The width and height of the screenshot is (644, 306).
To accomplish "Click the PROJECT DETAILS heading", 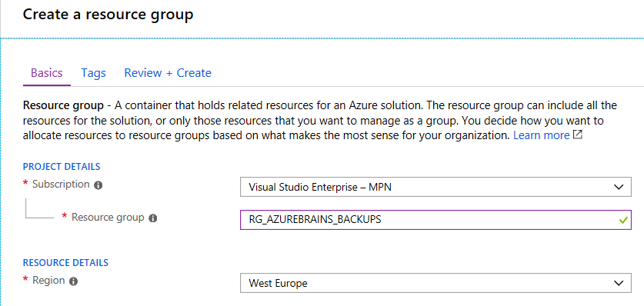I will click(62, 167).
